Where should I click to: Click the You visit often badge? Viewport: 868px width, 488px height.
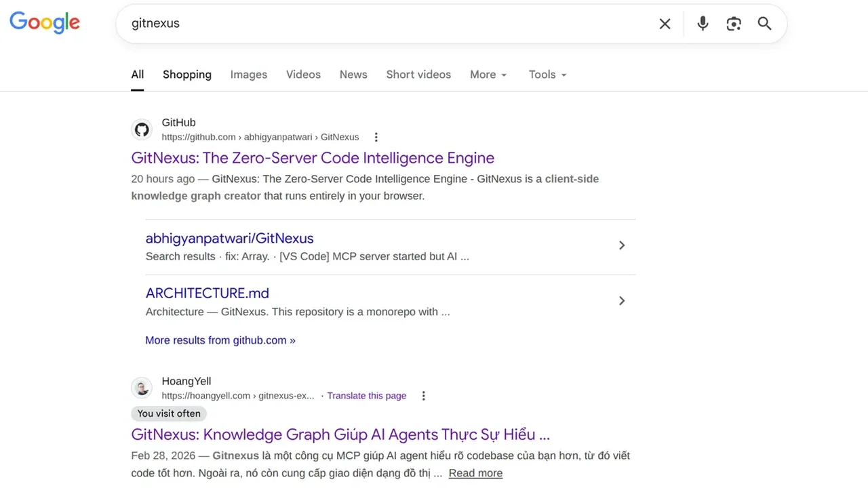tap(169, 413)
